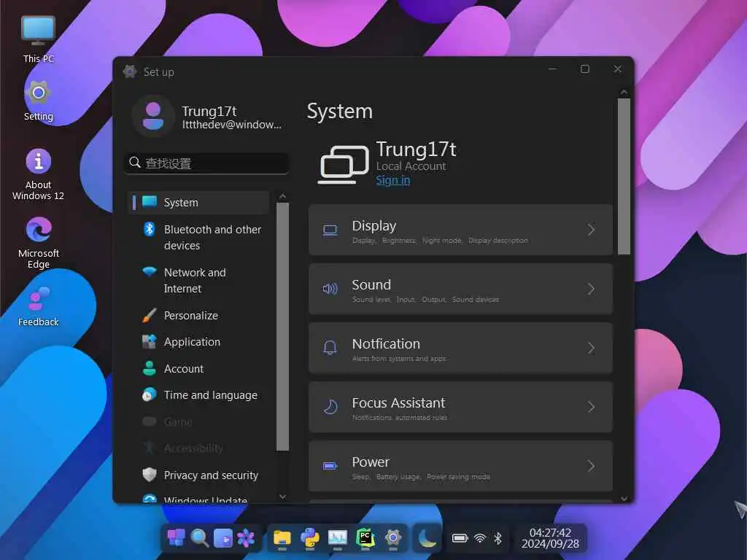Open Network and Internet settings

click(x=198, y=281)
